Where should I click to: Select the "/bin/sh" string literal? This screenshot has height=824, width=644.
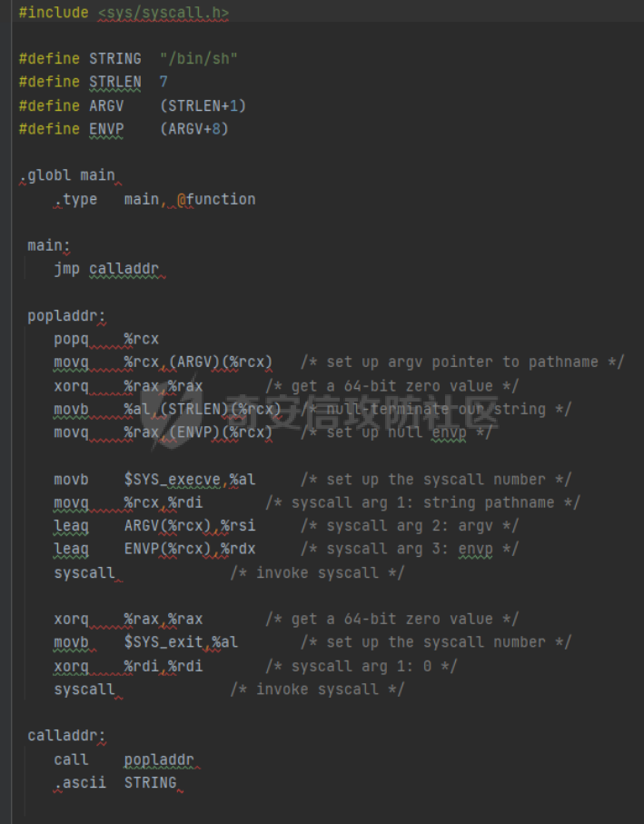tap(199, 58)
